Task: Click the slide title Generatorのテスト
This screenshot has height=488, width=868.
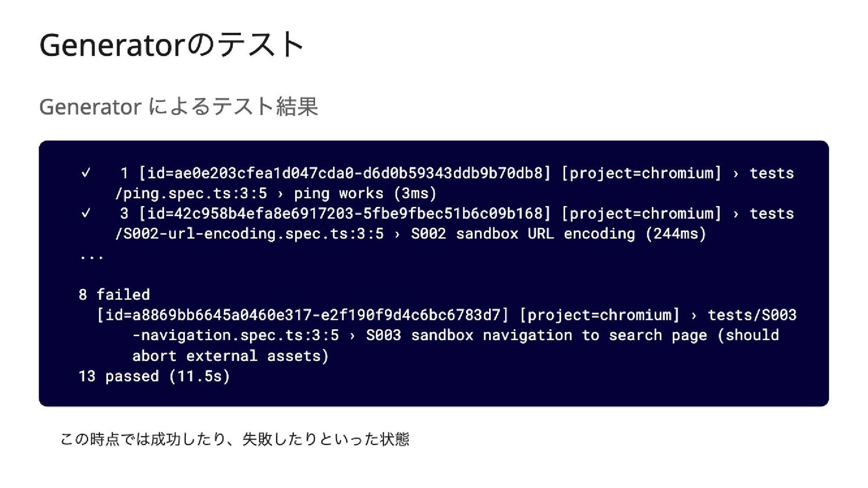Action: [x=172, y=45]
